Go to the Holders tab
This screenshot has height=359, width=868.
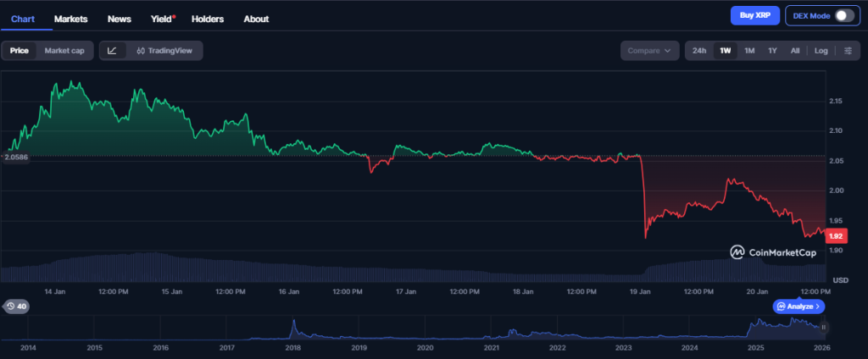tap(209, 19)
